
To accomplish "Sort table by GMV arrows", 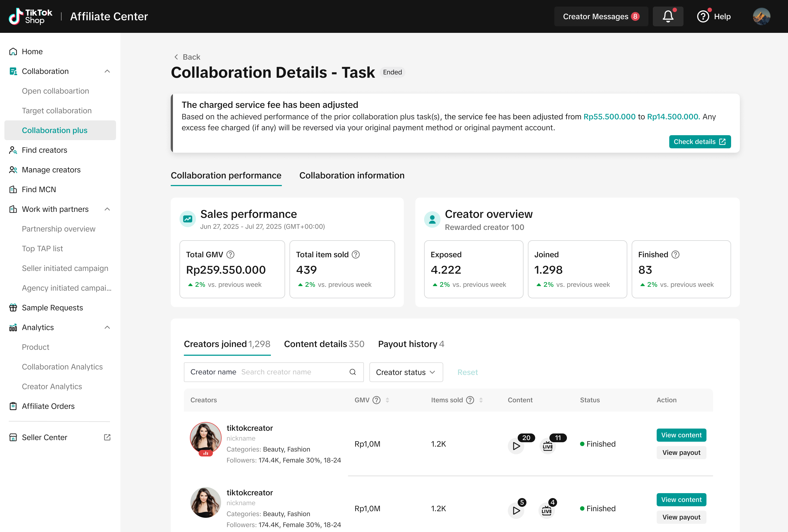I will 387,400.
